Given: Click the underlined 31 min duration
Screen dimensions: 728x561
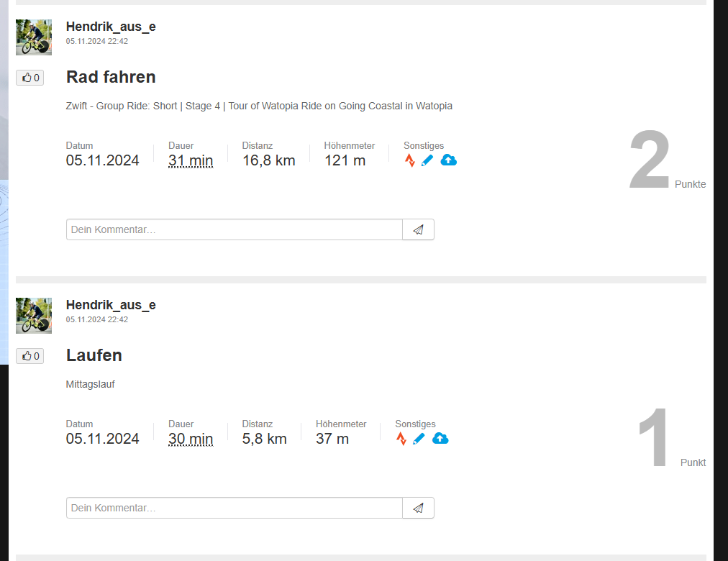Looking at the screenshot, I should point(191,160).
